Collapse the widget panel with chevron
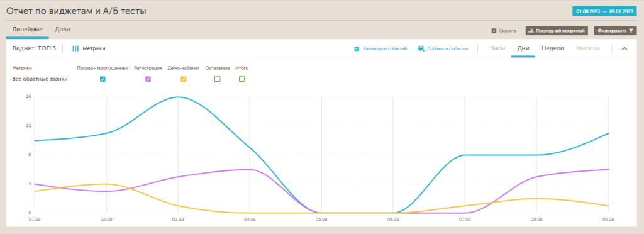This screenshot has height=234, width=644. [x=625, y=49]
